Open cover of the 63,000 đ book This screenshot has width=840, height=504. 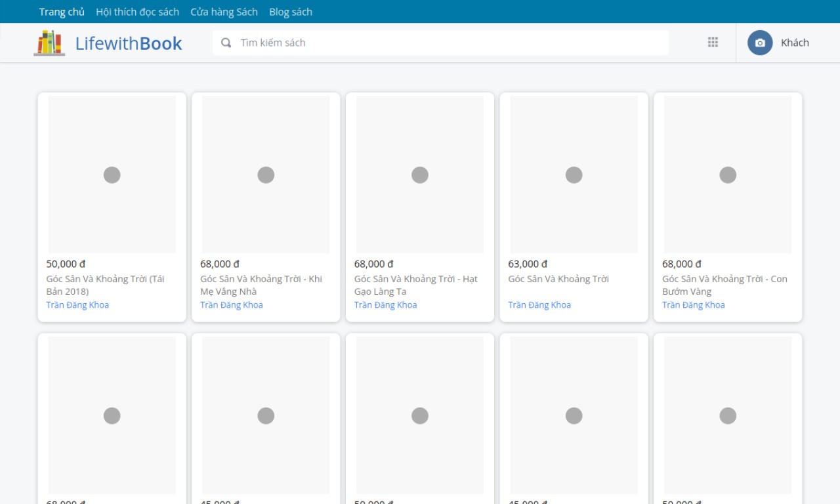pos(574,175)
